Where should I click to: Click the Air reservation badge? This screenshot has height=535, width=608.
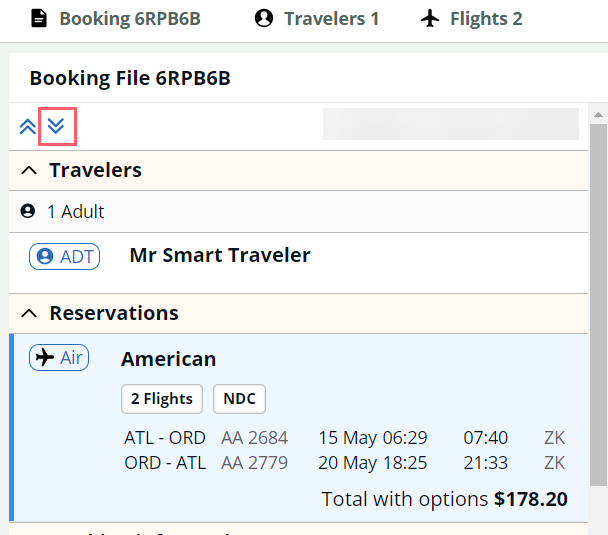click(59, 357)
